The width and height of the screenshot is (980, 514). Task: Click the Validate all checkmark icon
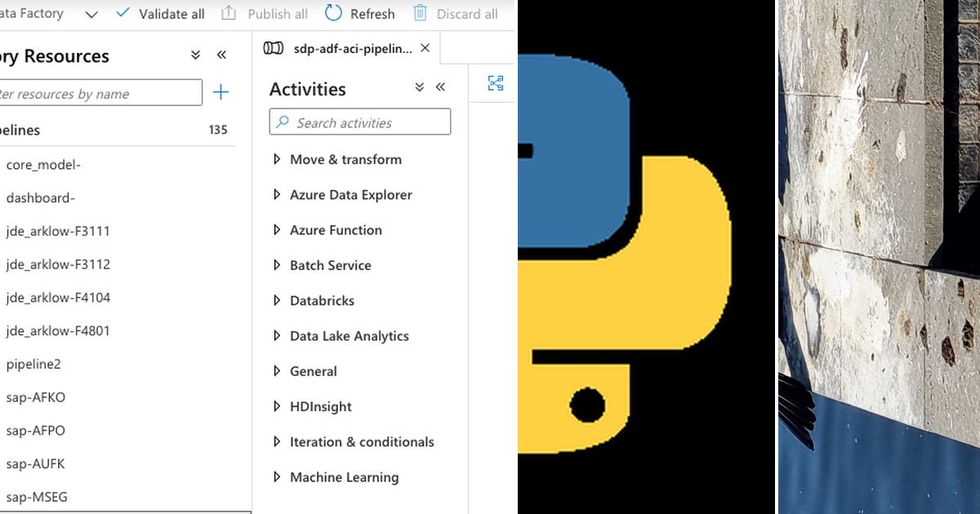(x=122, y=13)
